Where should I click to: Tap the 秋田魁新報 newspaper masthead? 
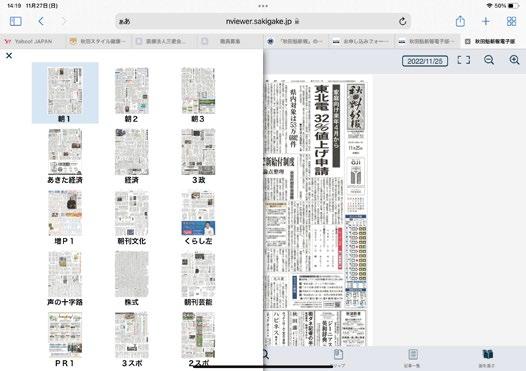tap(355, 107)
